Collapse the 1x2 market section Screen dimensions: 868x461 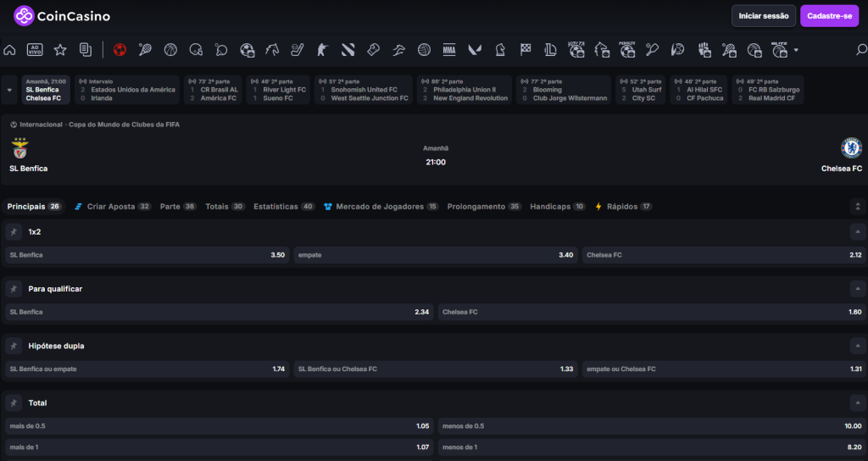(x=858, y=232)
